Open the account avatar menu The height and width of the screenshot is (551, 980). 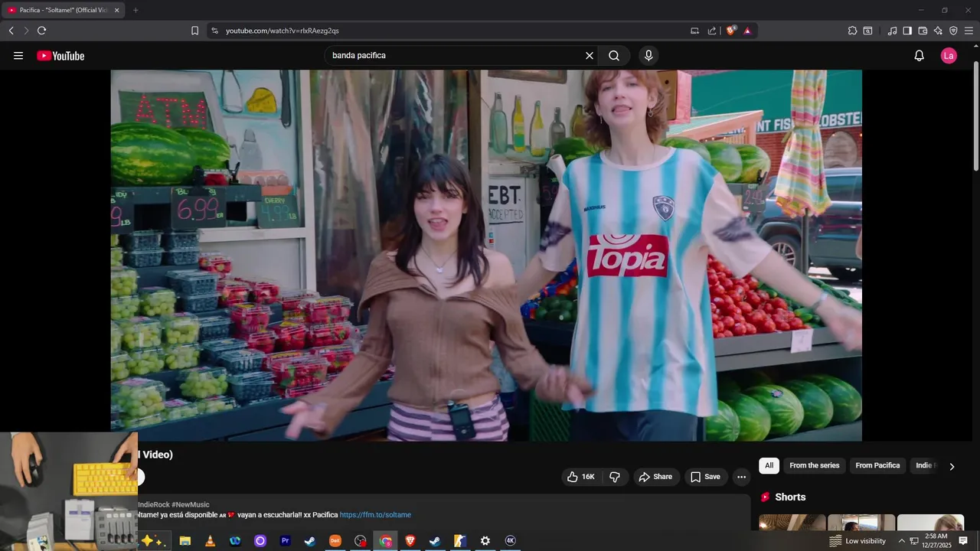point(949,56)
